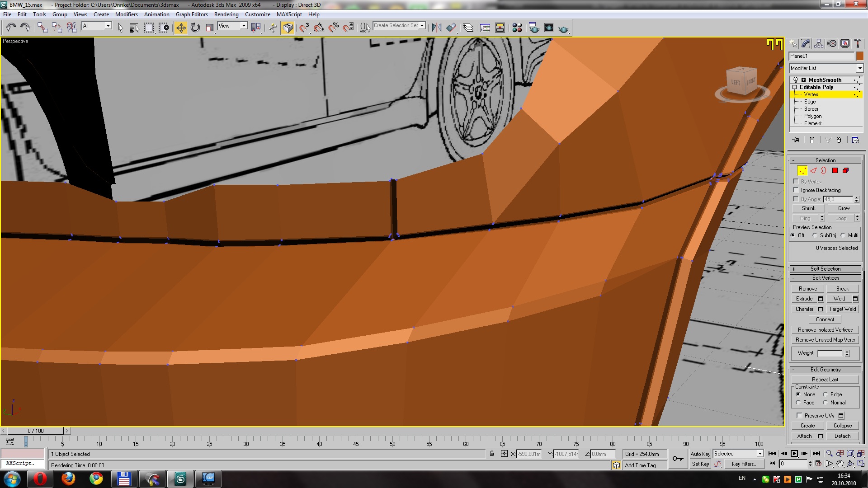Toggle the Angle Snap icon

click(x=319, y=28)
